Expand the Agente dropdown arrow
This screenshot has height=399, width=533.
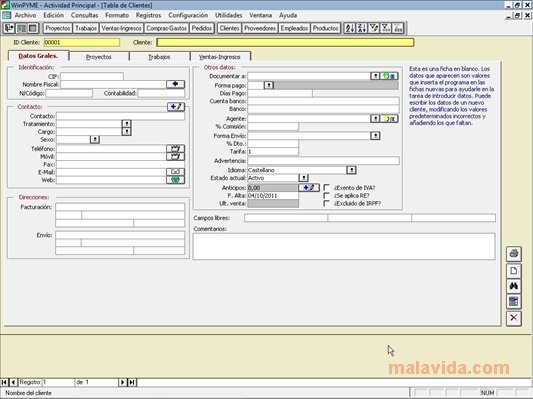click(375, 119)
